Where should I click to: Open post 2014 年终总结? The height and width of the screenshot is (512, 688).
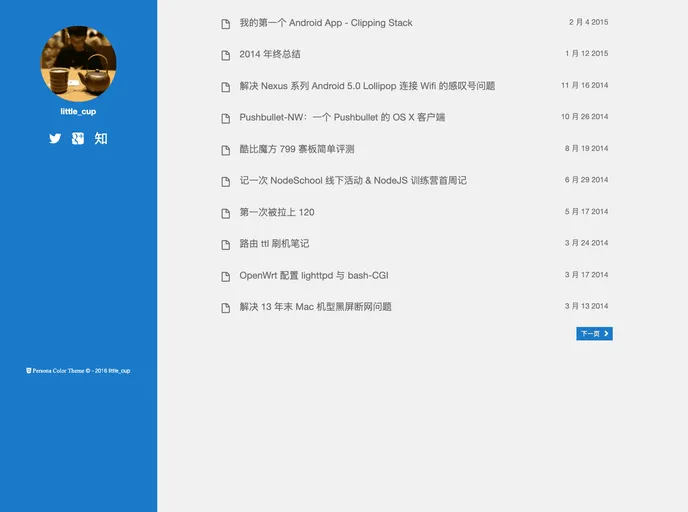(x=270, y=54)
